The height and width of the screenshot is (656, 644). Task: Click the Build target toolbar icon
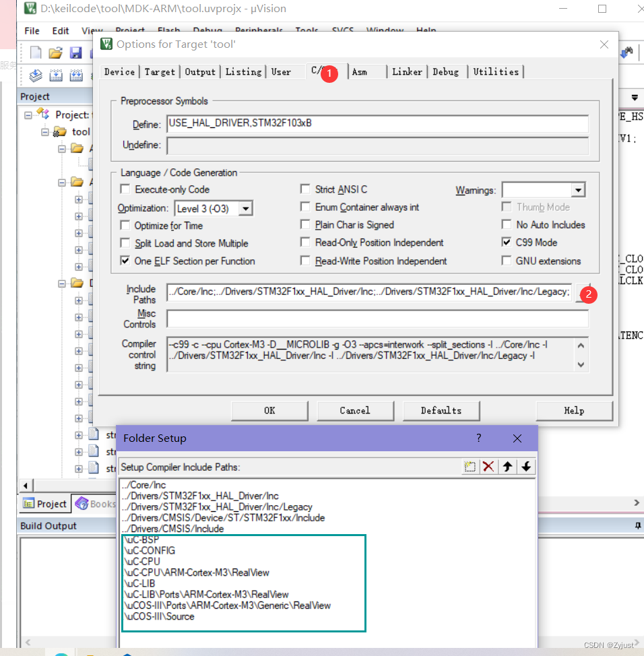pos(56,75)
